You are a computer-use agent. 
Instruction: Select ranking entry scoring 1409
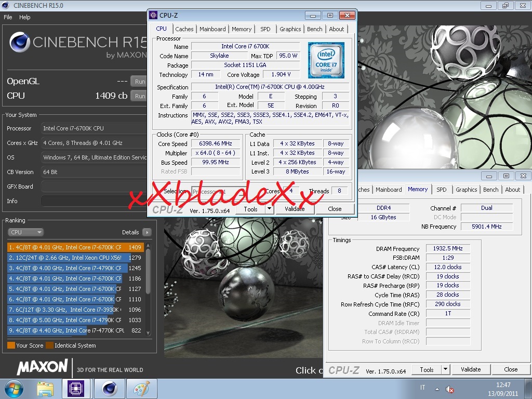tap(75, 247)
